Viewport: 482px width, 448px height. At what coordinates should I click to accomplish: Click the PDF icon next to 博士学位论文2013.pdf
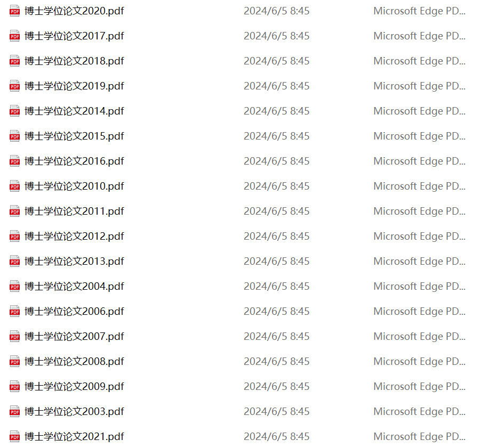coord(14,262)
